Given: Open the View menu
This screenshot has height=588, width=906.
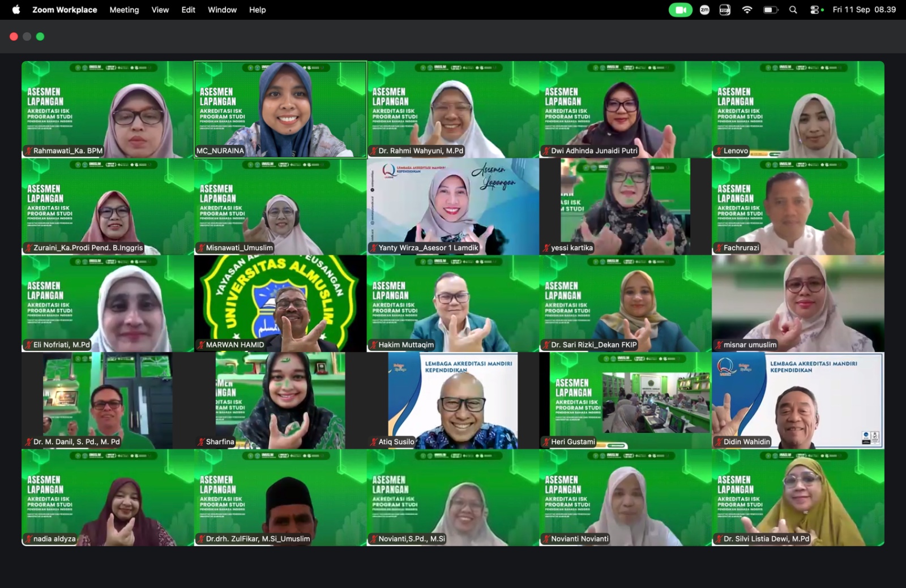Looking at the screenshot, I should [160, 10].
